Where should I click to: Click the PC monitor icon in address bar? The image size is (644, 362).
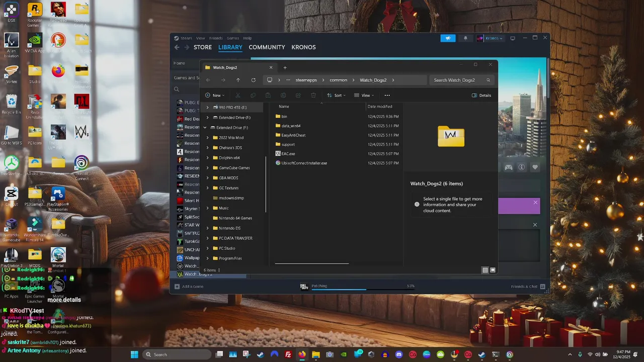point(270,80)
